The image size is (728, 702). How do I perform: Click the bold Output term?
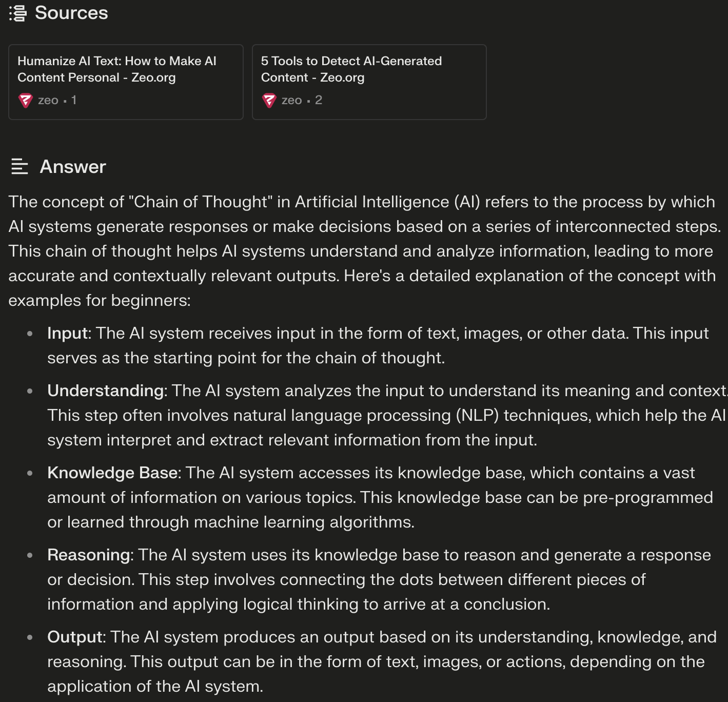pos(75,637)
